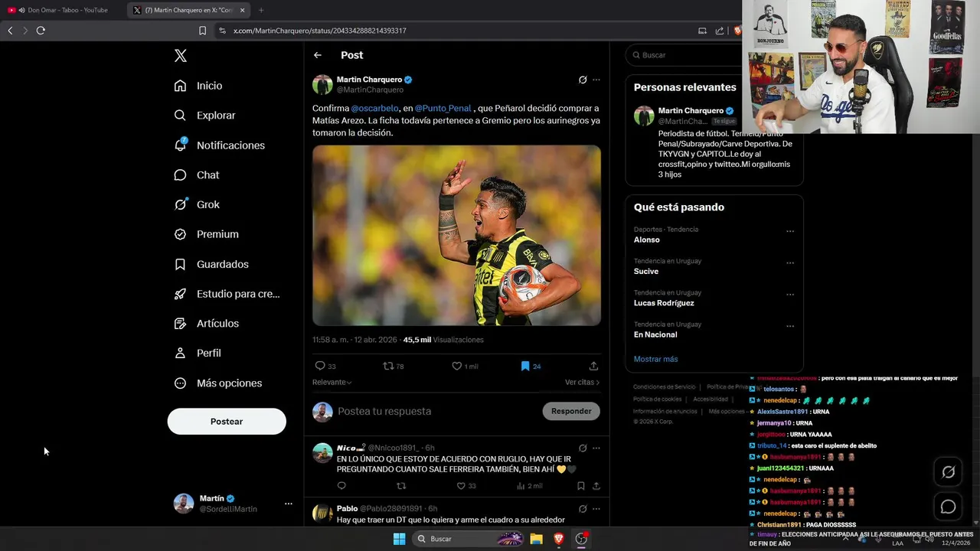
Task: Click Ver citas link
Action: coord(582,382)
